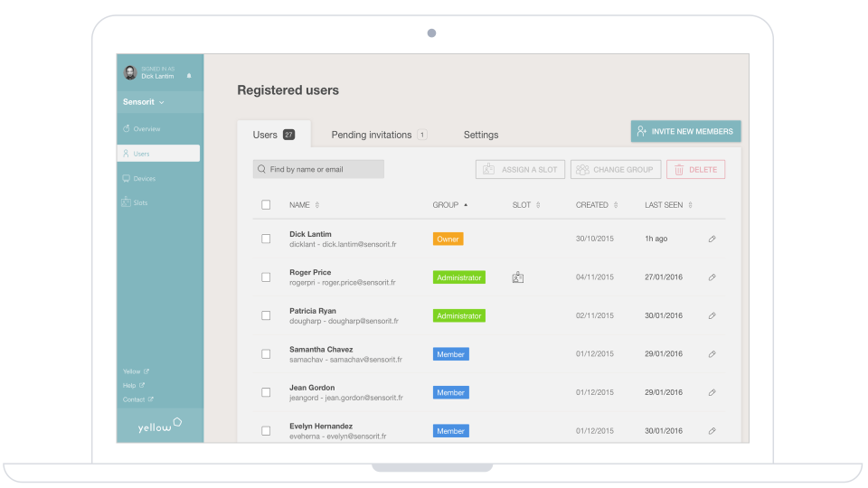Edit Dick Lantim with pencil icon
This screenshot has height=488, width=868.
(712, 239)
